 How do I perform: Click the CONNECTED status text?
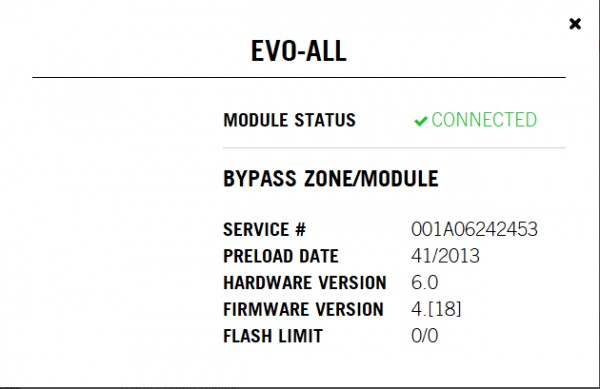tap(484, 120)
